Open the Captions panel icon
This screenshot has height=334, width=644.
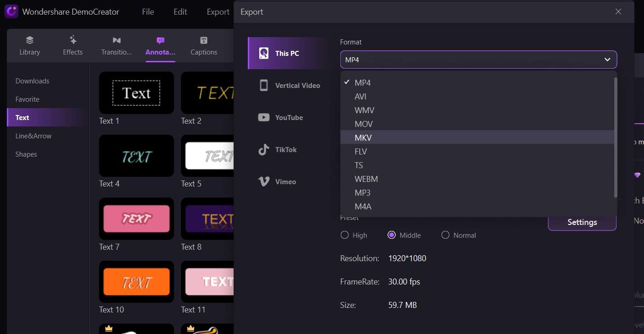(x=204, y=40)
